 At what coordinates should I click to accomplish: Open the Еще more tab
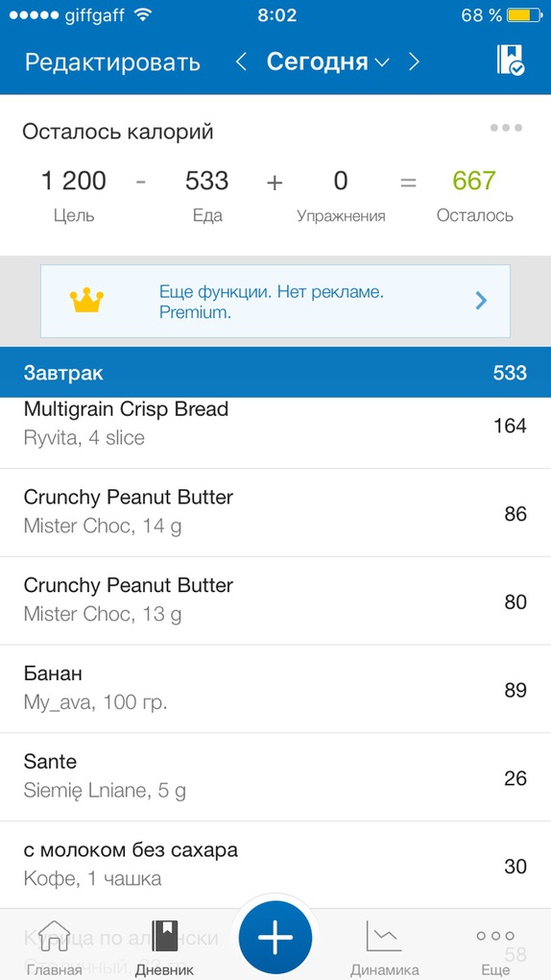tap(495, 948)
